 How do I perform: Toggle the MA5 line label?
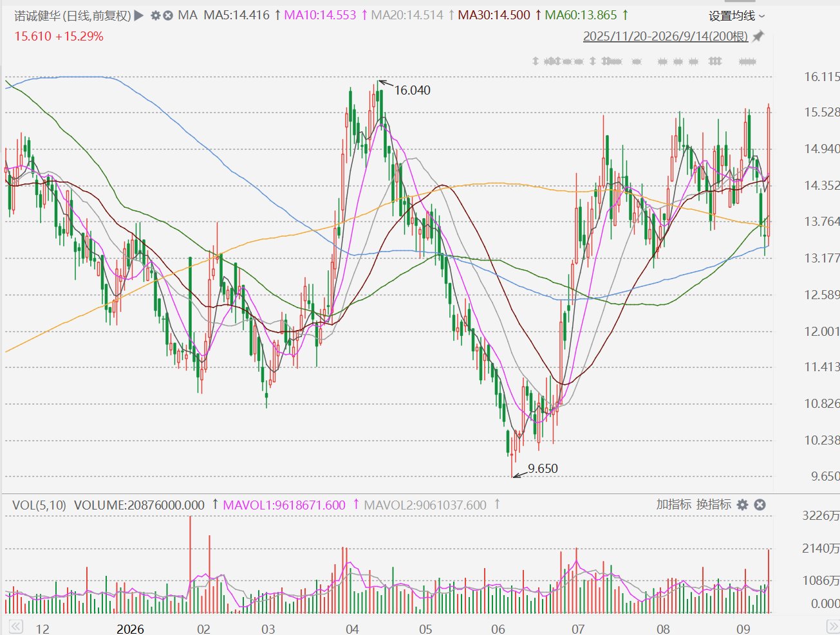pos(236,15)
